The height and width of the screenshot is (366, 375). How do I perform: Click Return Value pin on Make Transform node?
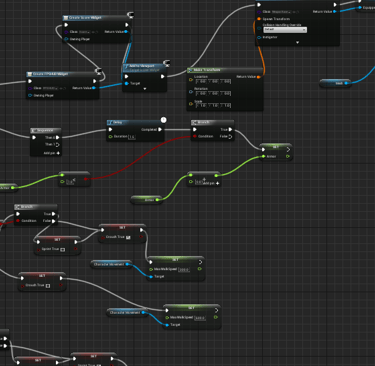point(258,77)
